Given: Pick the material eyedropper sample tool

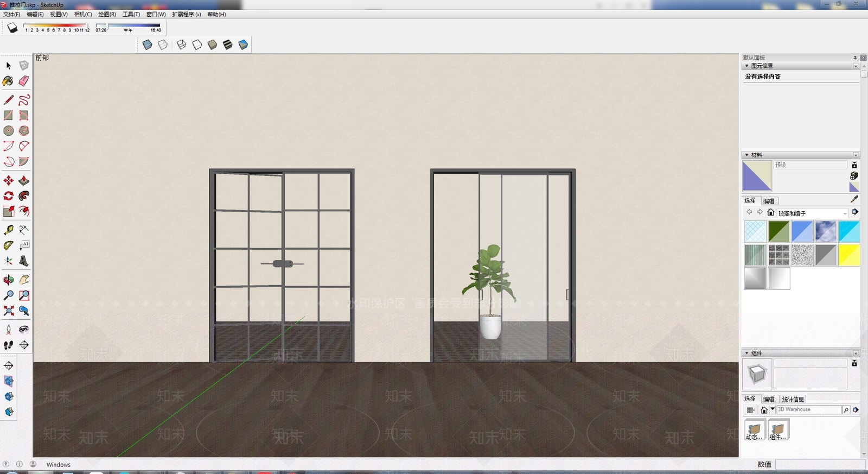Looking at the screenshot, I should coord(854,199).
